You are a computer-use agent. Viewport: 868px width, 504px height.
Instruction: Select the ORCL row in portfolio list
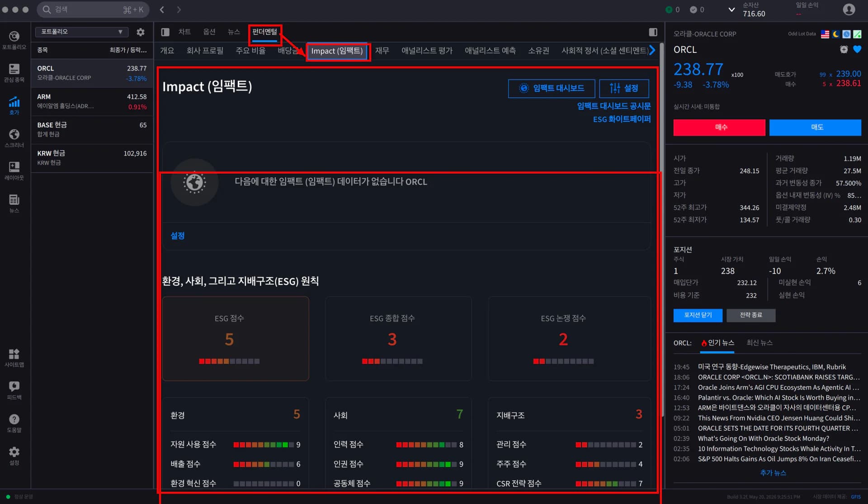(92, 73)
